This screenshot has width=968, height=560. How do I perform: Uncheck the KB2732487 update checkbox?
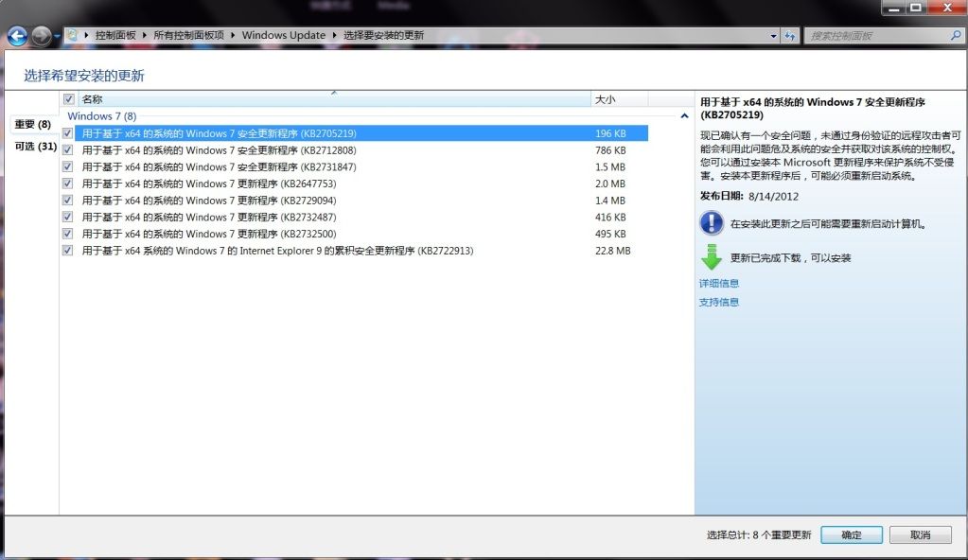point(68,217)
